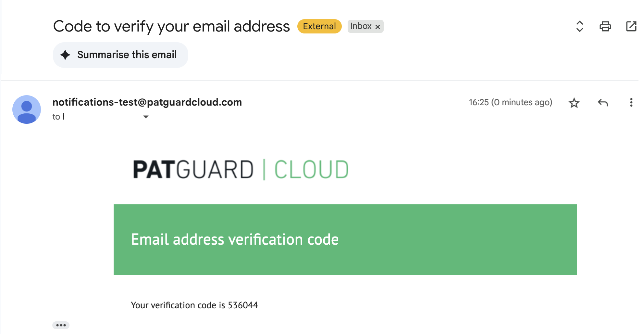Viewport: 644px width, 334px height.
Task: Click the notifications-test@patguardcloud.com sender name
Action: (147, 102)
